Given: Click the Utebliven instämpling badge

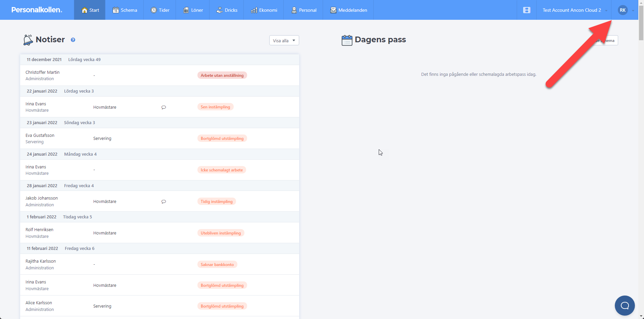Looking at the screenshot, I should coord(221,233).
